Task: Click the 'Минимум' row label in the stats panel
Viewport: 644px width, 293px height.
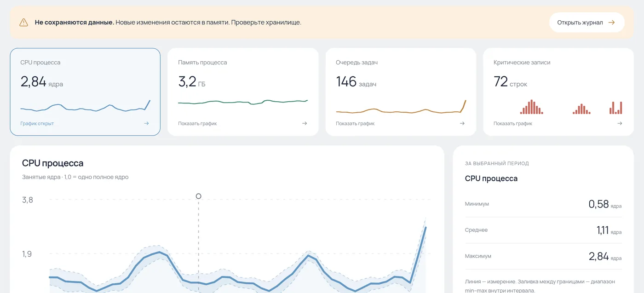Action: (x=477, y=204)
